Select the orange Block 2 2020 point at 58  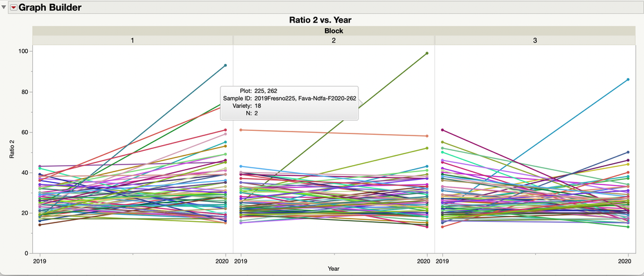pos(427,136)
